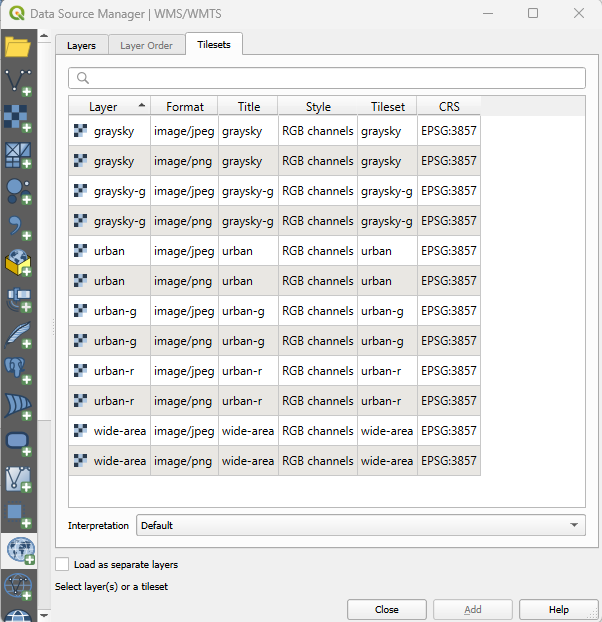Expand the Interpretation dropdown
The image size is (602, 622).
361,525
